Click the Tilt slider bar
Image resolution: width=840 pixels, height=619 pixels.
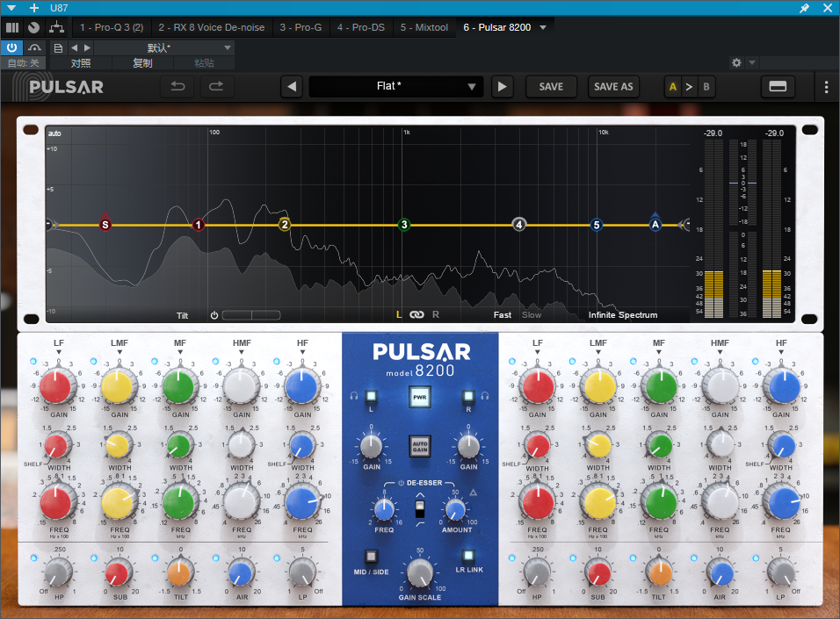(x=251, y=315)
